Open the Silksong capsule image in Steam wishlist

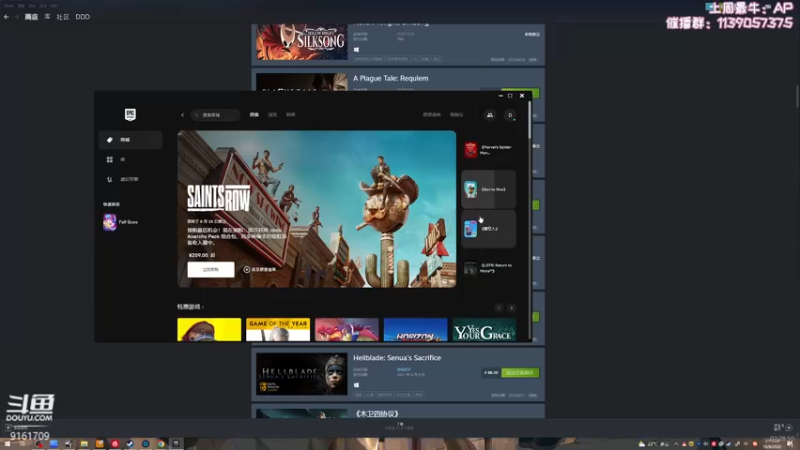302,42
